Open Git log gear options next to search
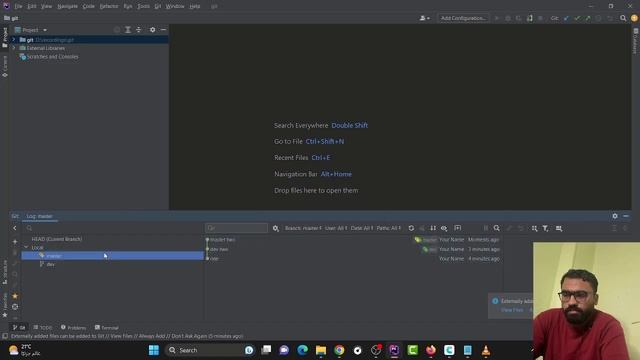The width and height of the screenshot is (640, 360). (x=276, y=228)
